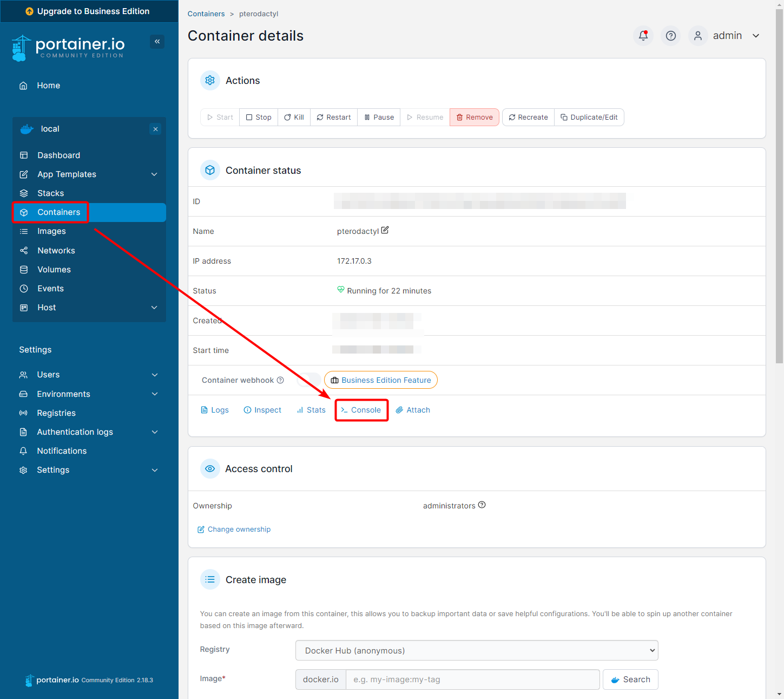Close the local environment with the X icon
784x699 pixels.
coord(155,129)
